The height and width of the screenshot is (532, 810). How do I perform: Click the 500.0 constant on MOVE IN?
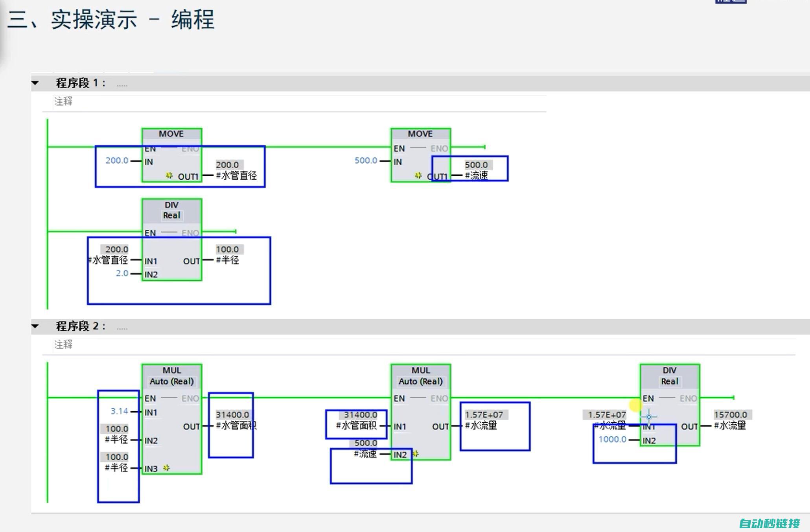pos(366,160)
